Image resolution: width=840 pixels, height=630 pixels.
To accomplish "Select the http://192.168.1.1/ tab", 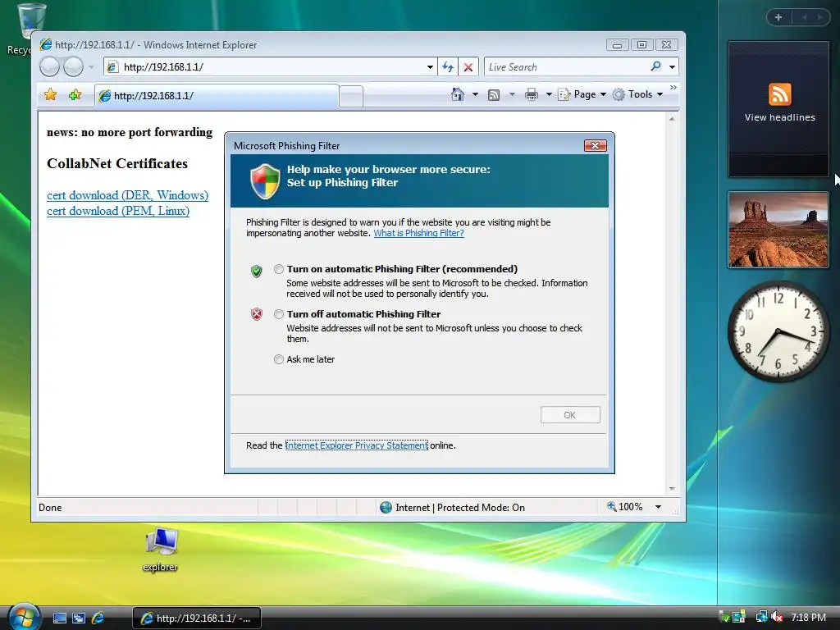I will (217, 96).
